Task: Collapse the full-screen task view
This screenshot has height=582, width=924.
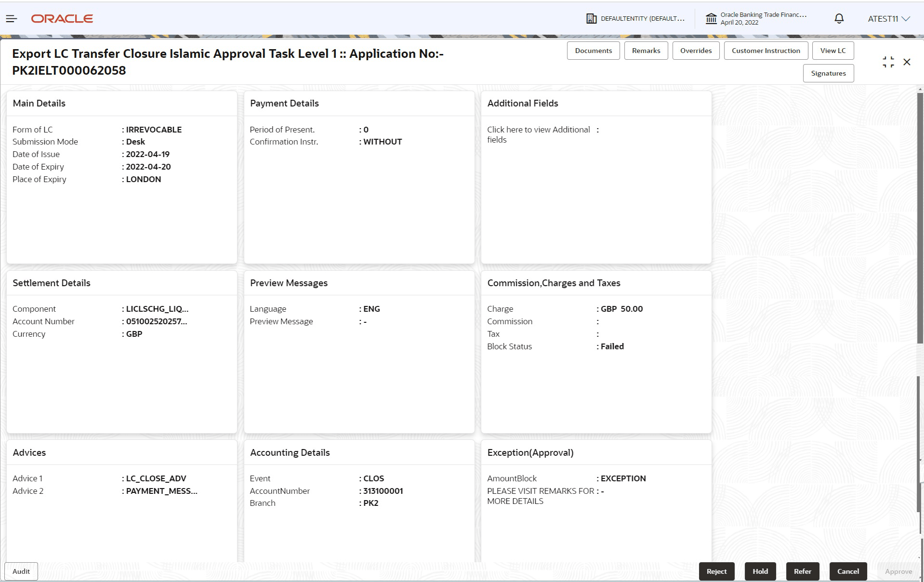Action: [888, 62]
